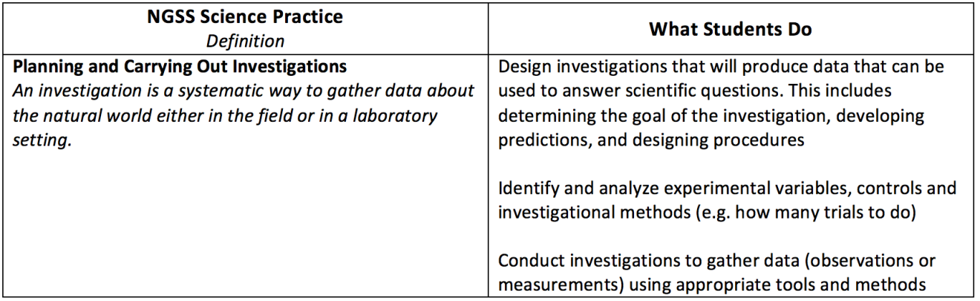Click the "NGSS Science Practice" column header

246,18
